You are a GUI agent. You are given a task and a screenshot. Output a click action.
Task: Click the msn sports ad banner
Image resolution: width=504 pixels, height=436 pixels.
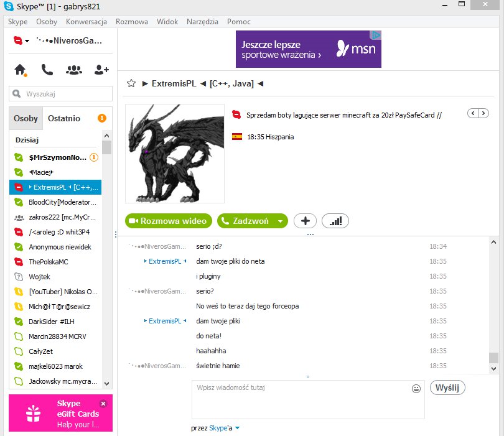(x=309, y=49)
